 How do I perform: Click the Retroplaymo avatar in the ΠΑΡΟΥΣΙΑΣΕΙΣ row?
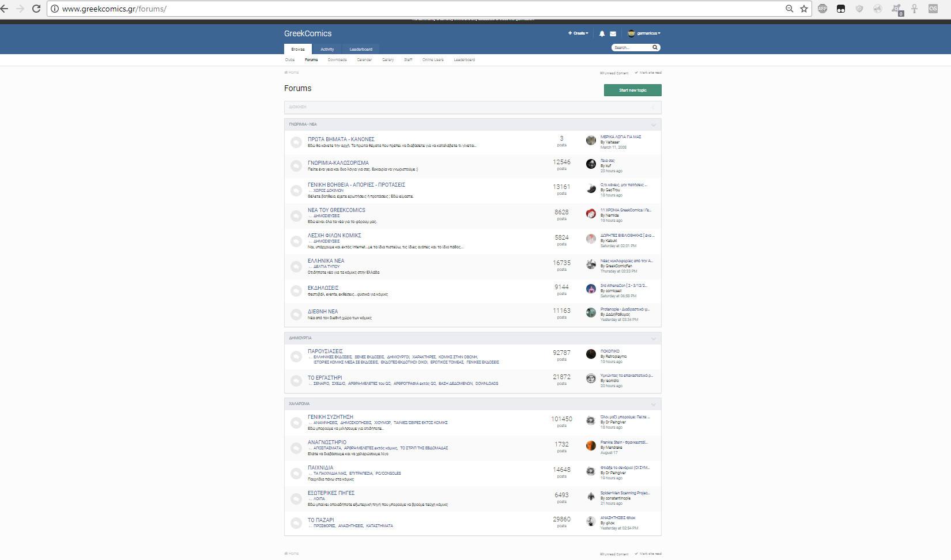point(591,354)
